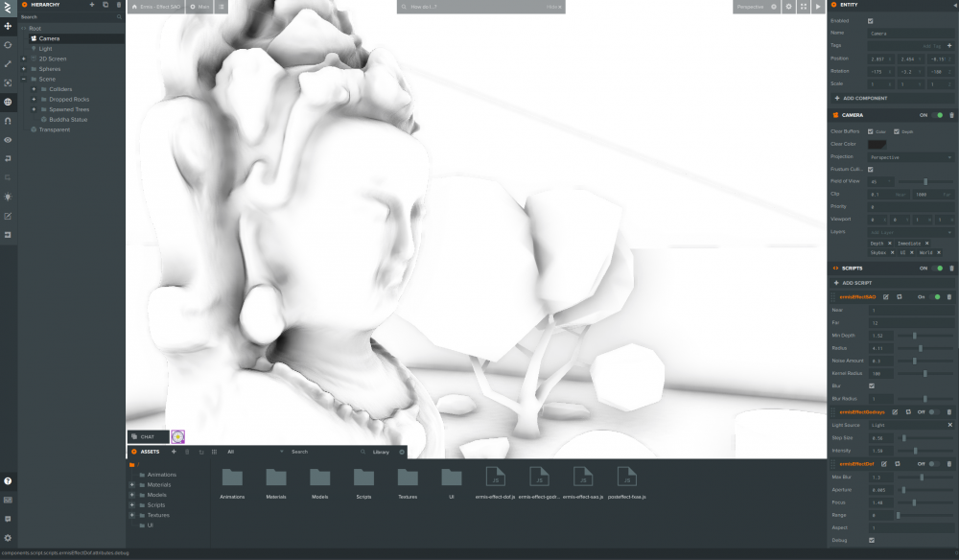Viewport: 959px width, 560px height.
Task: Expand the Spawned Trees entity
Action: coord(34,109)
